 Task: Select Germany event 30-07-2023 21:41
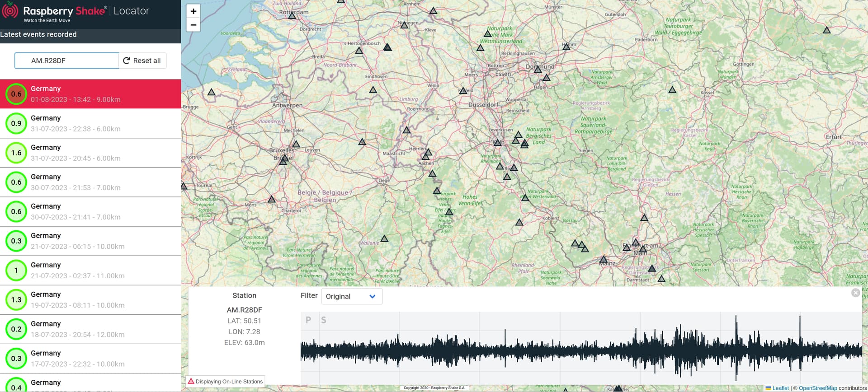[x=90, y=211]
